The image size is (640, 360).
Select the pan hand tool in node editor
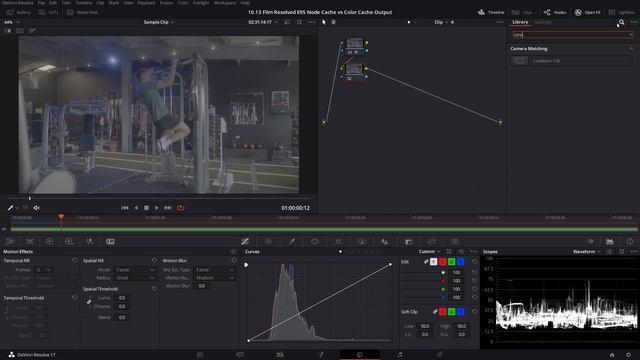click(x=333, y=22)
